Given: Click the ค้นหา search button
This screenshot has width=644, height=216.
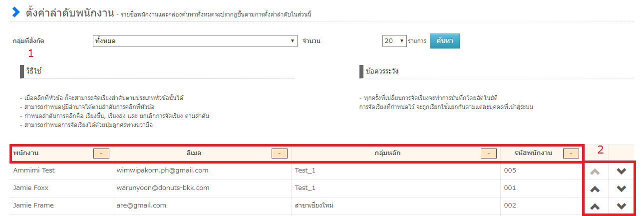Looking at the screenshot, I should [444, 41].
